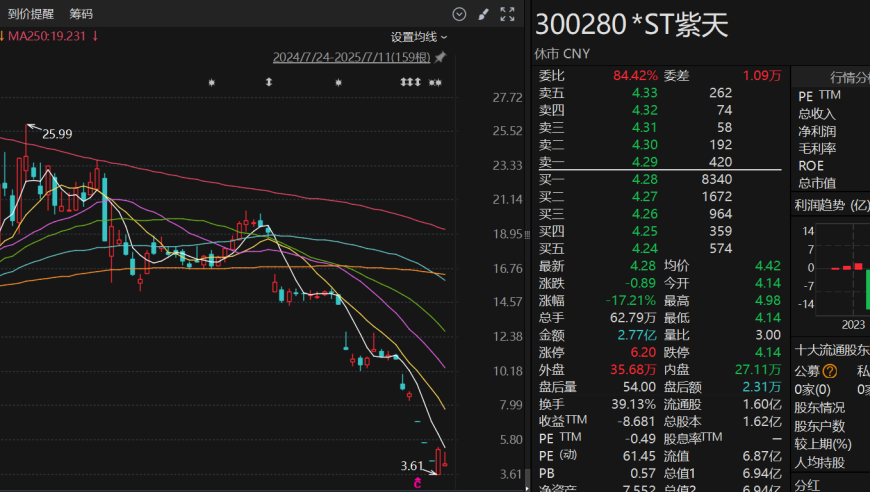Screen dimensions: 870x492
Task: Click the PE(动) 61.45 value
Action: (639, 456)
